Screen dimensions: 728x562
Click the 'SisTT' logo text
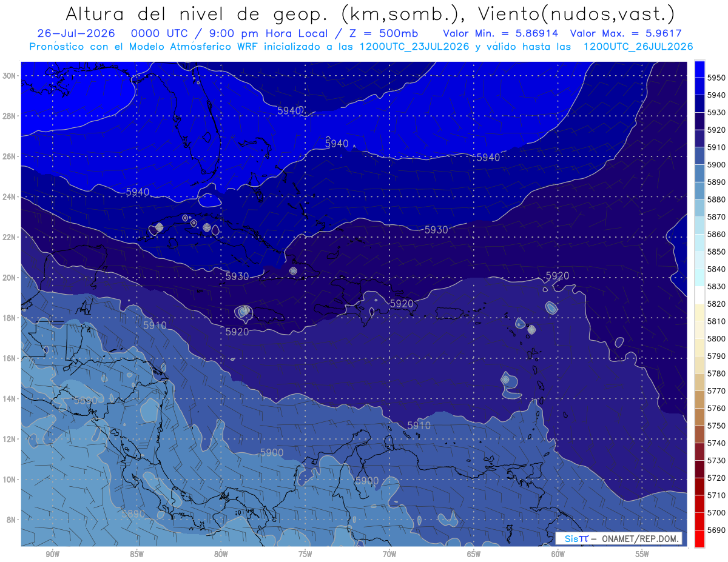tap(576, 538)
